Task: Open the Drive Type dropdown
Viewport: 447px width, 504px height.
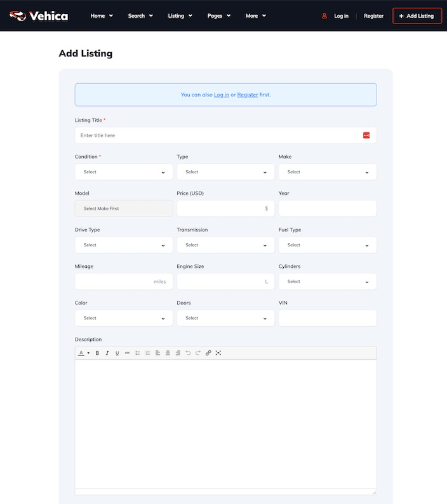Action: [124, 245]
